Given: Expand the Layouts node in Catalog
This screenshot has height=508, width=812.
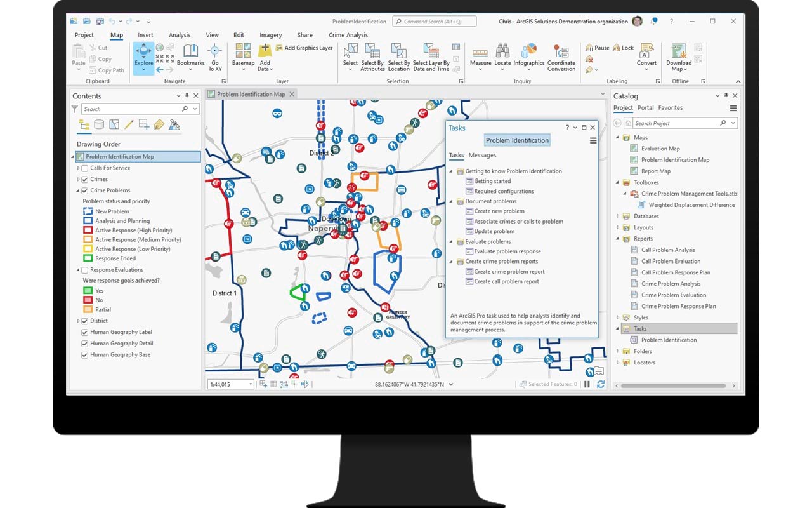Looking at the screenshot, I should pyautogui.click(x=618, y=227).
